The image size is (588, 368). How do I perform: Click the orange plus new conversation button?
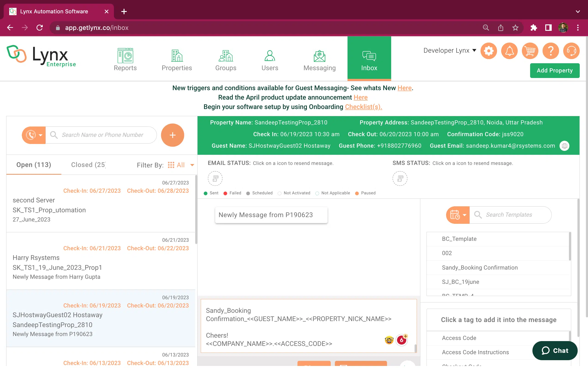(x=172, y=135)
